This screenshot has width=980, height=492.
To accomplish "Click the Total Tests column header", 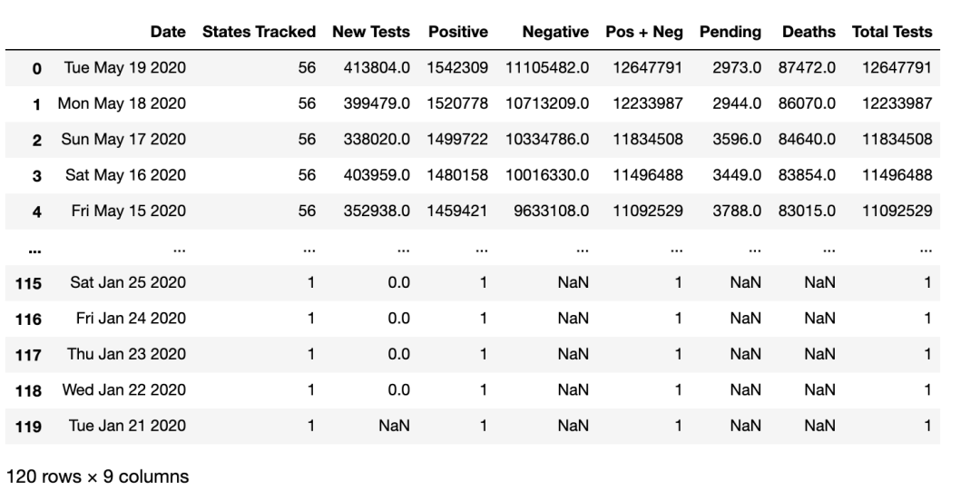I will [892, 32].
